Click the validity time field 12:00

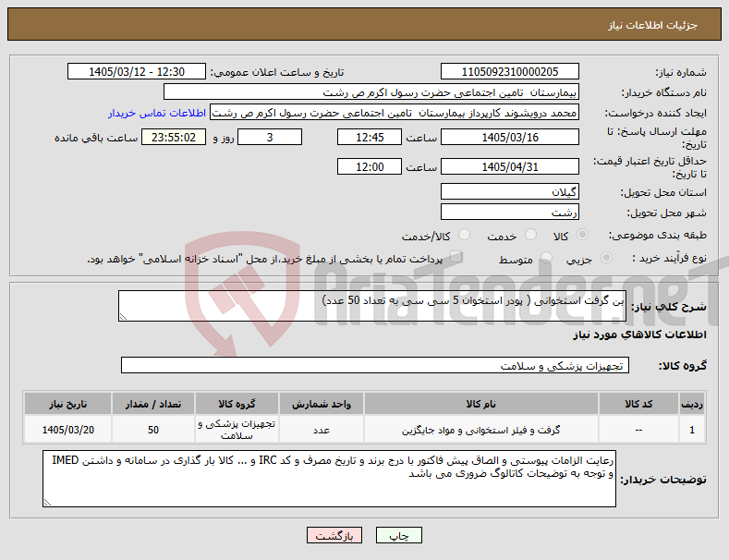coord(370,166)
